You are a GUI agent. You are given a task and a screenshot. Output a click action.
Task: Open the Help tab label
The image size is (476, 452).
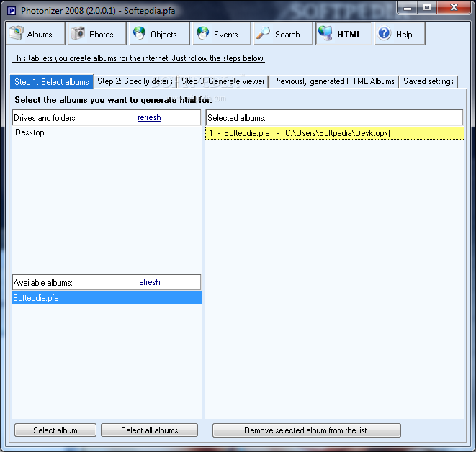[x=404, y=35]
